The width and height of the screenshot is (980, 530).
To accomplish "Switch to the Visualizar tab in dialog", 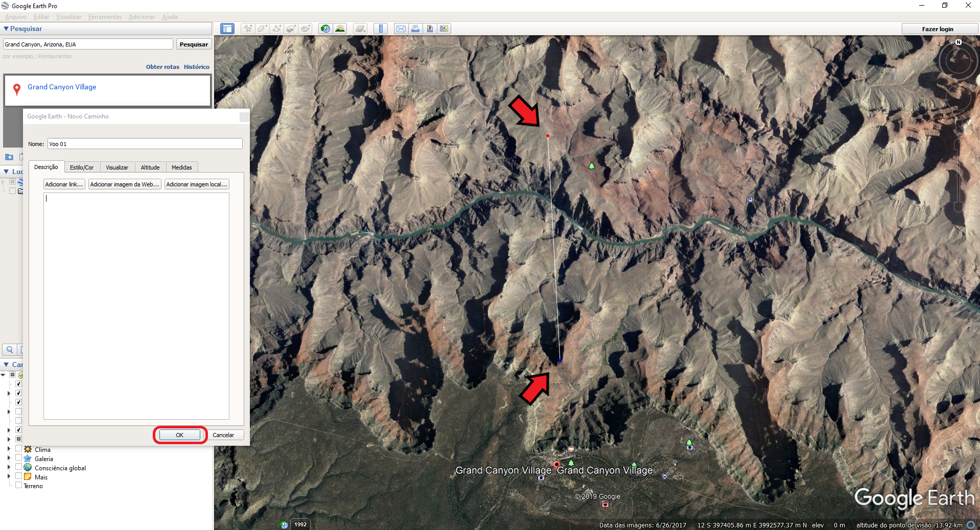I will tap(117, 167).
